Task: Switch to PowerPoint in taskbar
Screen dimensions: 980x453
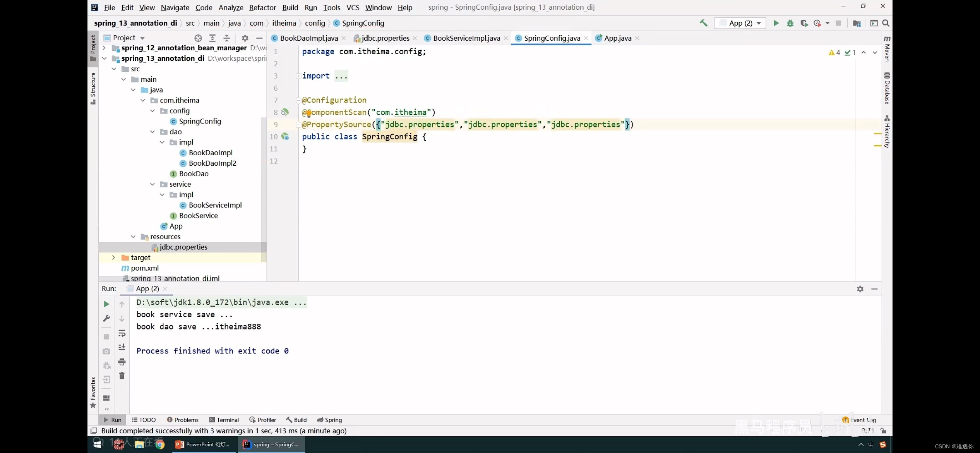Action: pyautogui.click(x=203, y=444)
